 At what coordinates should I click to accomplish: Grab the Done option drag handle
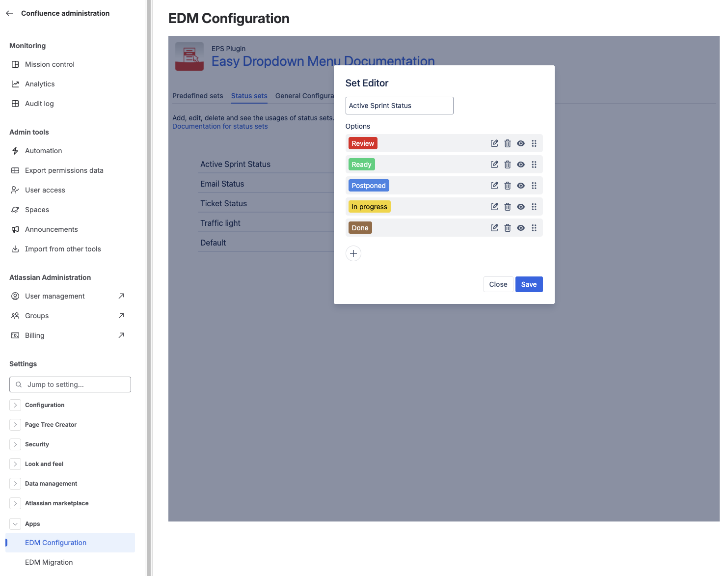534,228
